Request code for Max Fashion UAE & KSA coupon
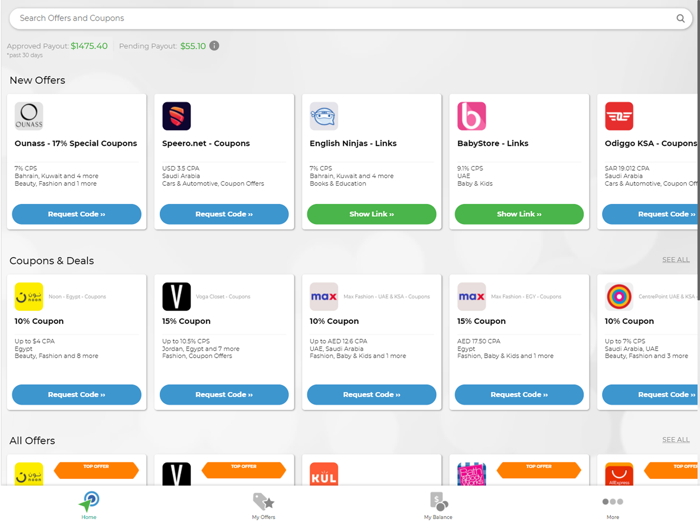700x525 pixels. (x=371, y=395)
